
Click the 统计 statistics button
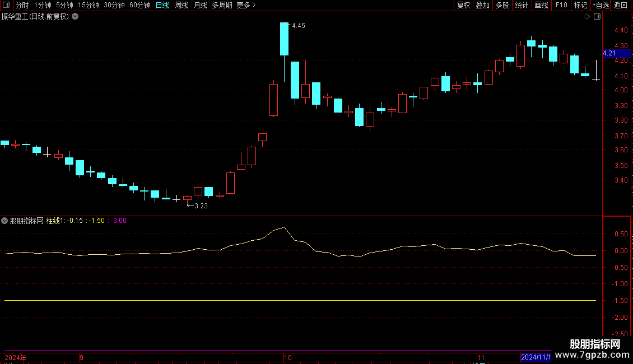point(522,5)
